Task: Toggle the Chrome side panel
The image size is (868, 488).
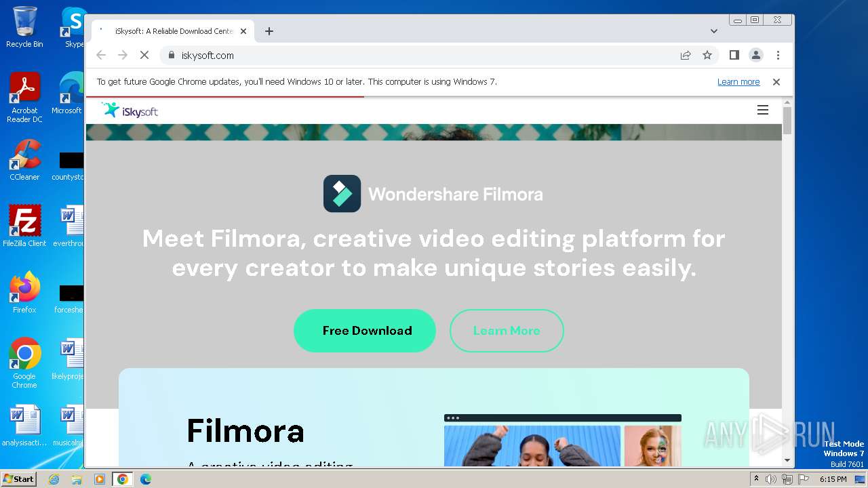Action: click(734, 55)
